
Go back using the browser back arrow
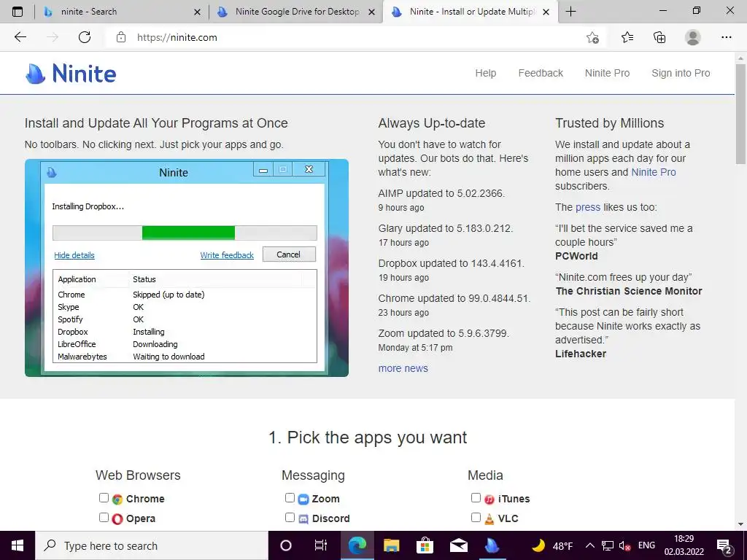coord(20,37)
